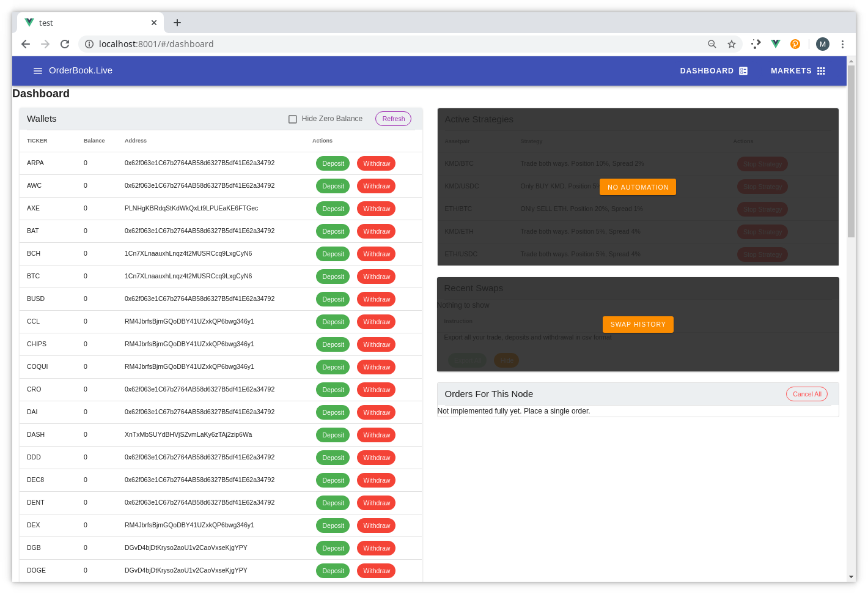The height and width of the screenshot is (594, 868).
Task: Withdraw from BTC wallet
Action: click(x=377, y=277)
